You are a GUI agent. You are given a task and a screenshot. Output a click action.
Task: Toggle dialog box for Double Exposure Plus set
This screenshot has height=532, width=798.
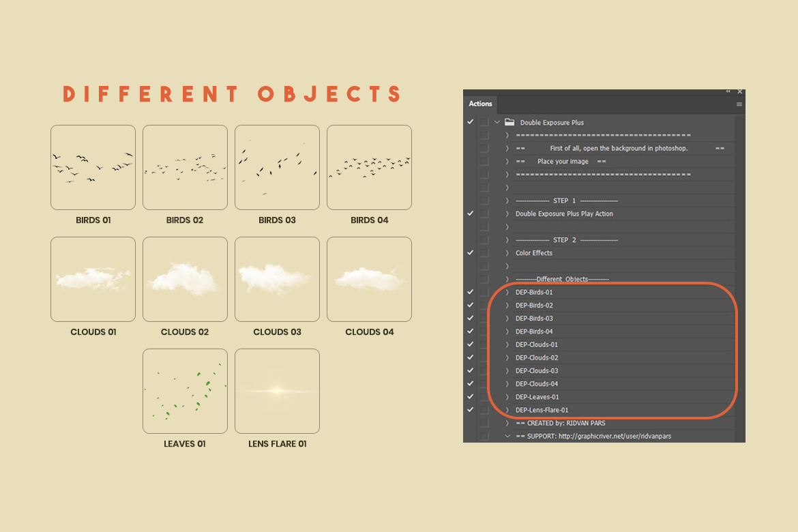(484, 123)
